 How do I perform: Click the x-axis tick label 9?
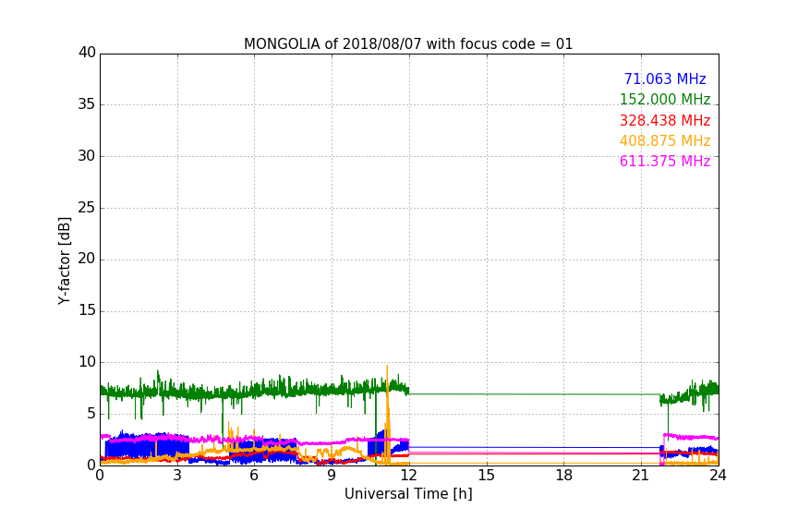coord(332,476)
